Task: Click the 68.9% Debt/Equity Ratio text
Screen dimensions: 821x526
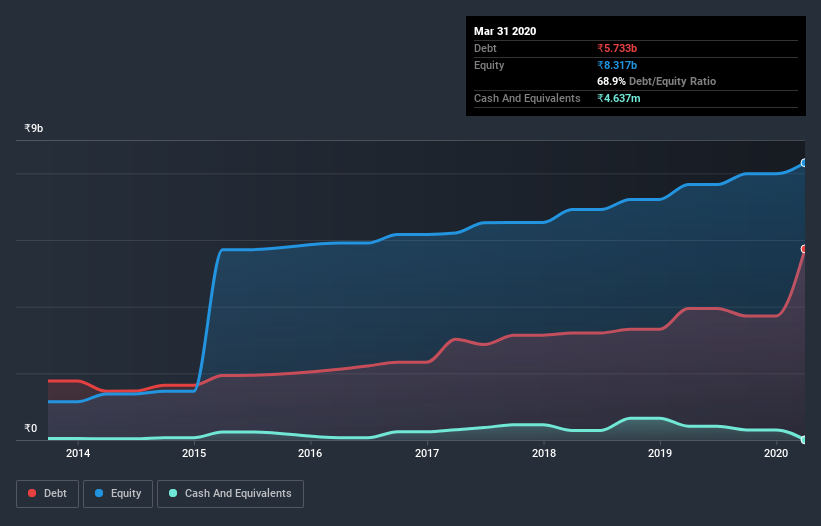Action: point(657,82)
